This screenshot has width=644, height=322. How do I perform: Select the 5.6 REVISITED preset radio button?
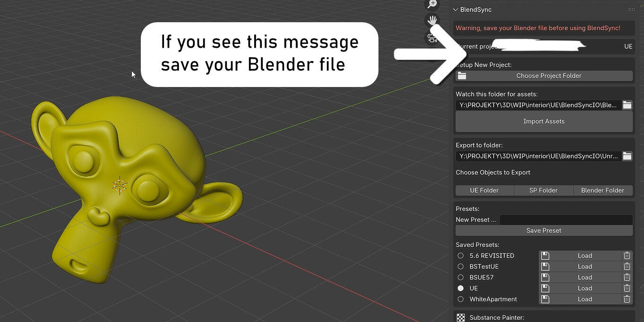click(x=461, y=256)
